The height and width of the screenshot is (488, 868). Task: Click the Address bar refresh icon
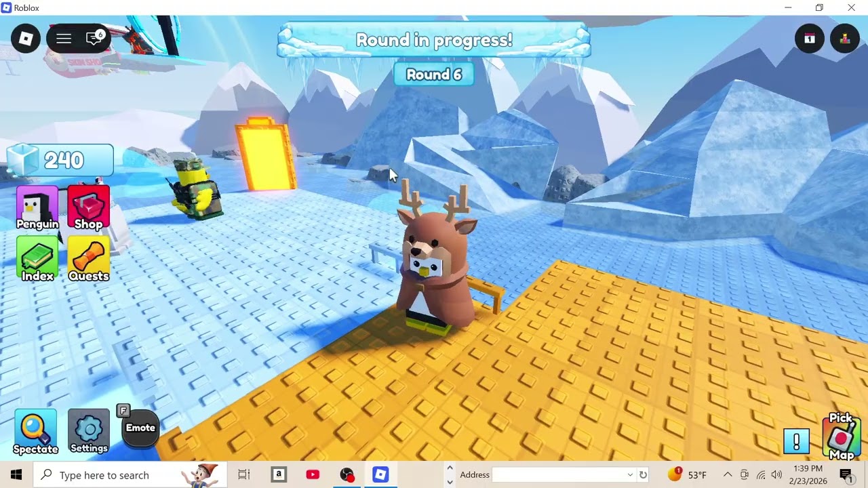click(643, 475)
